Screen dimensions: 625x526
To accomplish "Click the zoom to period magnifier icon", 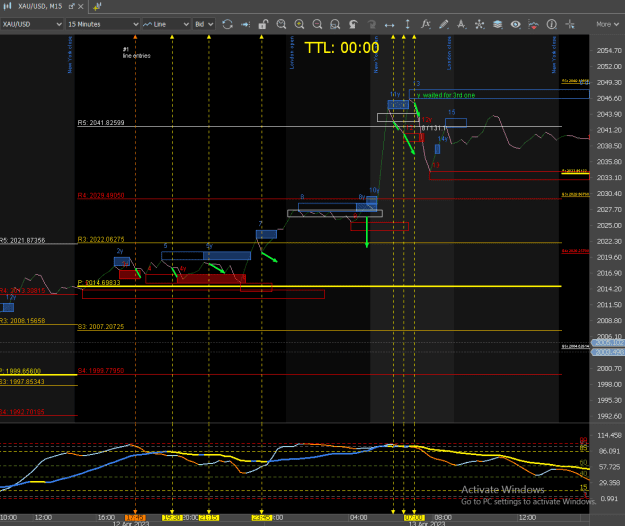I will (281, 24).
